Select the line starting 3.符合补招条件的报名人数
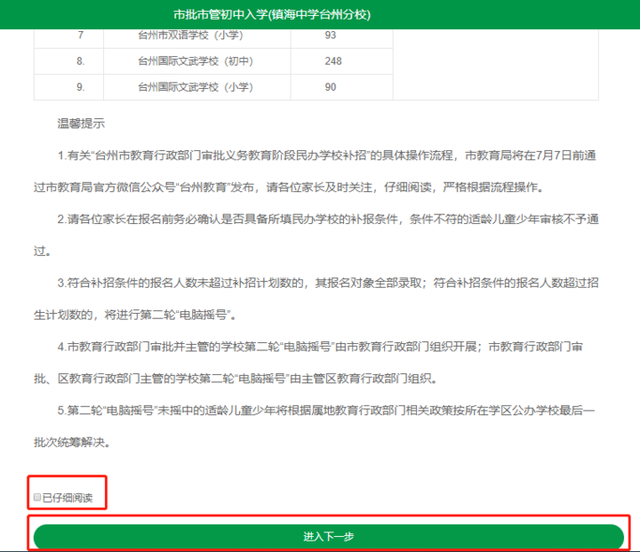 click(328, 283)
